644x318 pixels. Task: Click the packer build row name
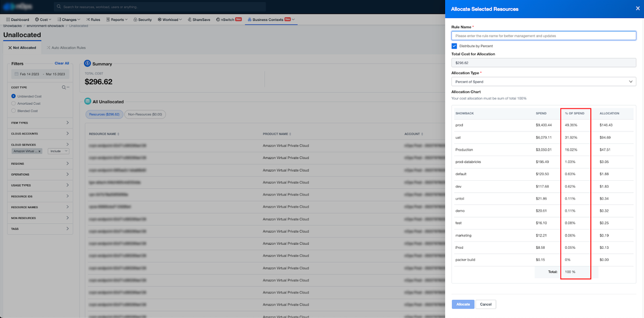pyautogui.click(x=465, y=260)
